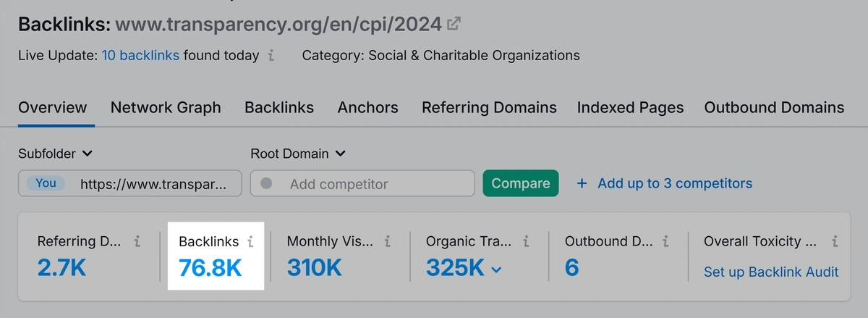Click Set up Backlink Audit link

771,272
